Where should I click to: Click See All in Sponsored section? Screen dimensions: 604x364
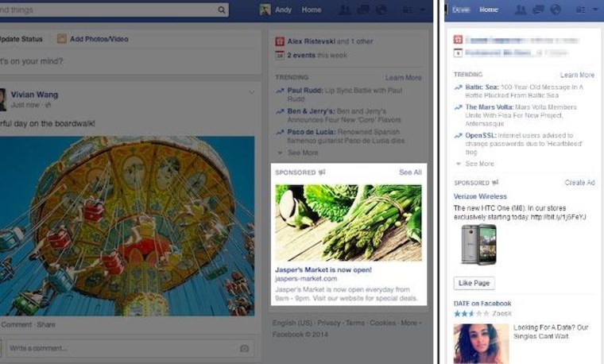click(410, 172)
